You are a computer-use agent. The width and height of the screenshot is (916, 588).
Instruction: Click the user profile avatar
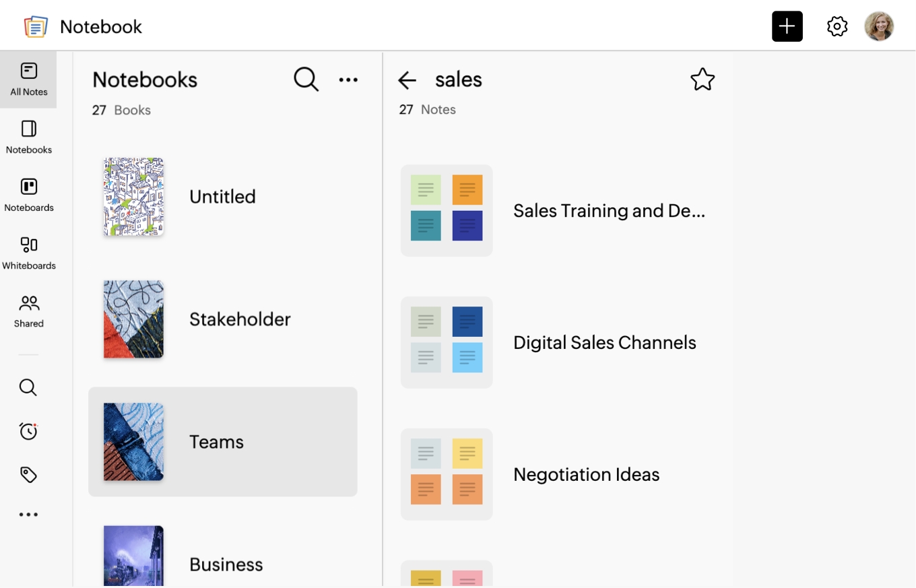879,27
